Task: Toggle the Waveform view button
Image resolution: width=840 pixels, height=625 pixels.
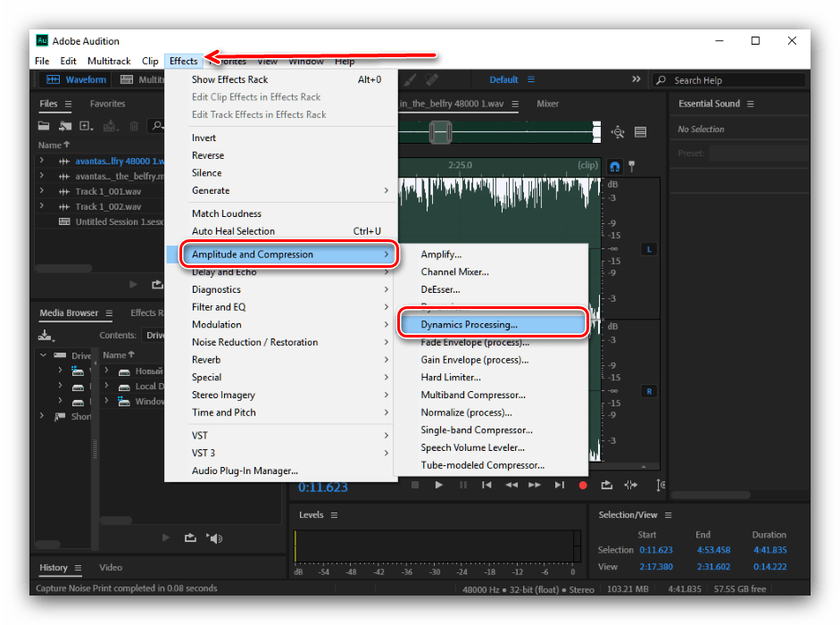Action: tap(77, 79)
